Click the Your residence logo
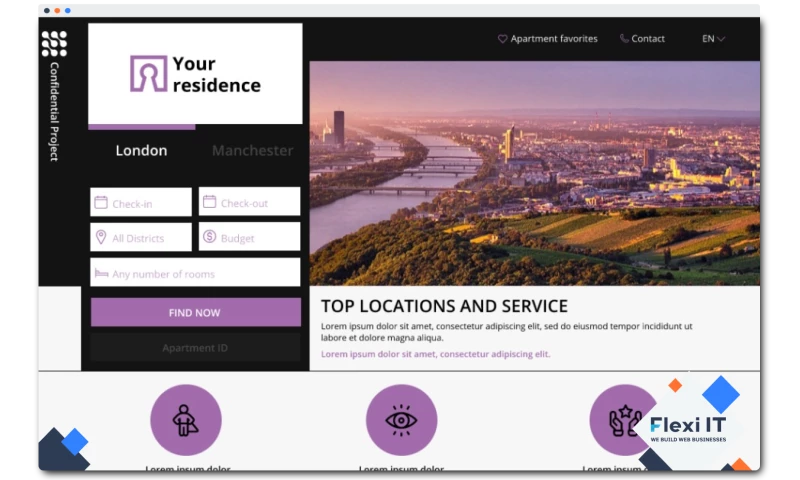The height and width of the screenshot is (480, 800). pyautogui.click(x=195, y=74)
